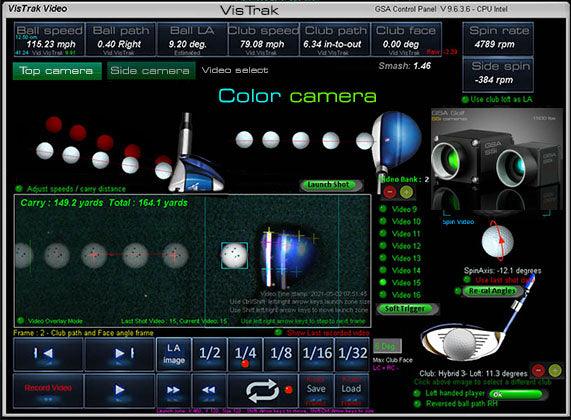Click the GSA cameras product image
Image resolution: width=571 pixels, height=420 pixels.
tap(497, 159)
